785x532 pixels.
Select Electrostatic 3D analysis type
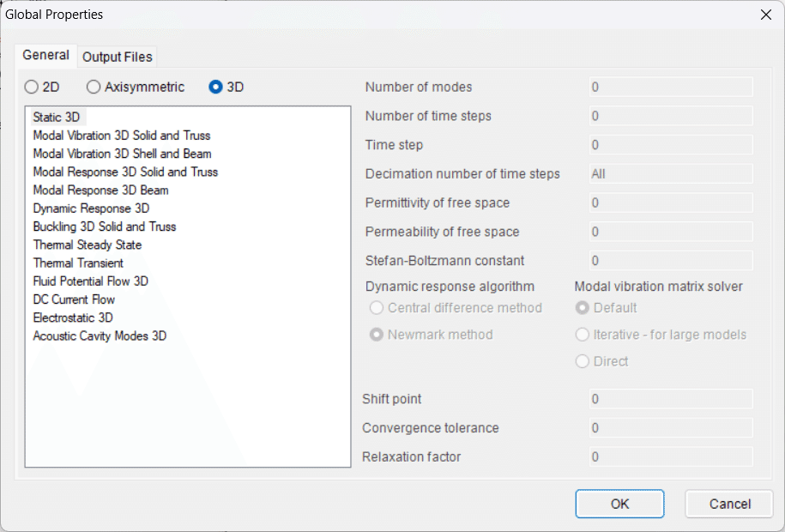74,317
